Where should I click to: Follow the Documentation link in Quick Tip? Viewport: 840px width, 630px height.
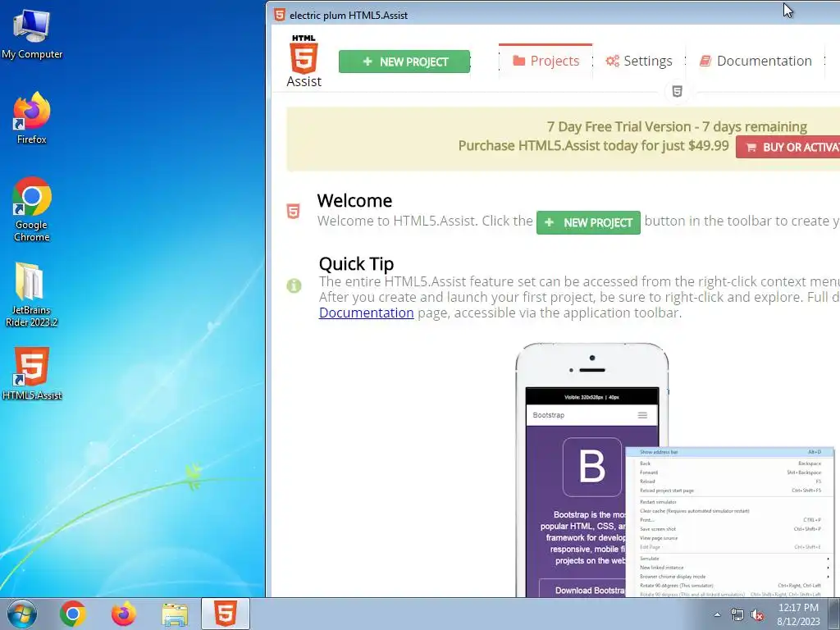pyautogui.click(x=367, y=313)
